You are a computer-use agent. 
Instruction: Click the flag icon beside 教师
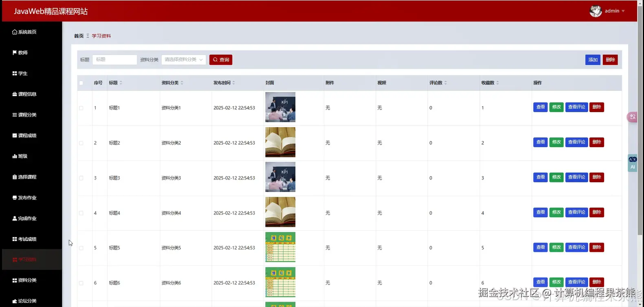pos(15,53)
